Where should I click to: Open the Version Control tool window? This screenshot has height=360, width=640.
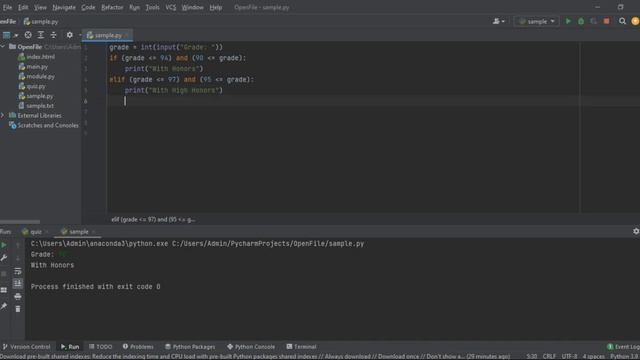27,347
